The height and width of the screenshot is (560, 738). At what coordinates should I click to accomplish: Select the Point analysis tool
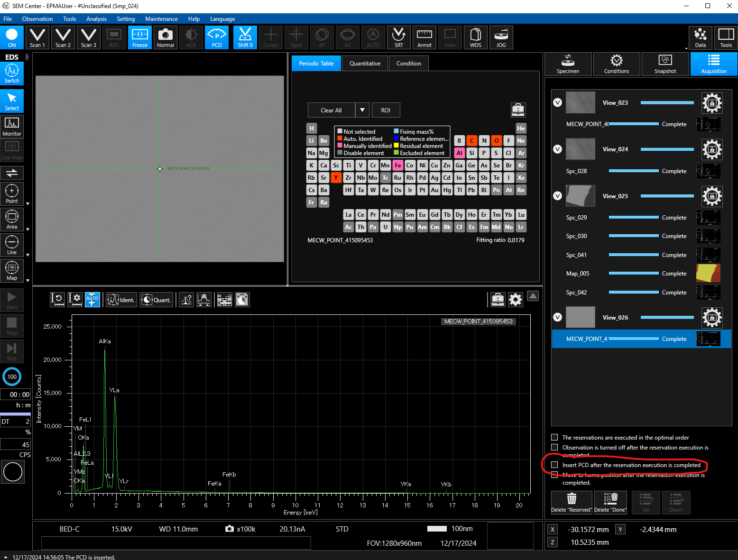[12, 193]
